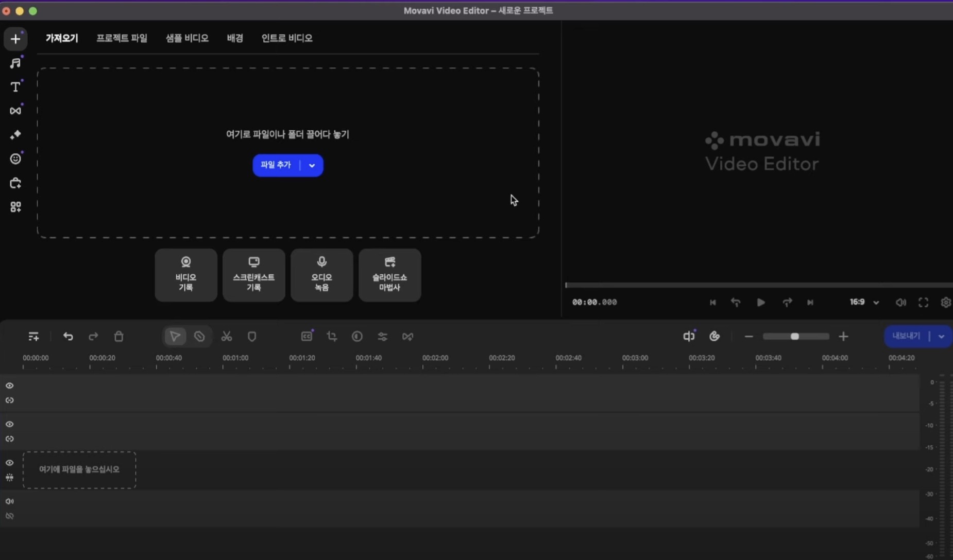Mute the preview player volume
Viewport: 953px width, 560px height.
click(900, 303)
